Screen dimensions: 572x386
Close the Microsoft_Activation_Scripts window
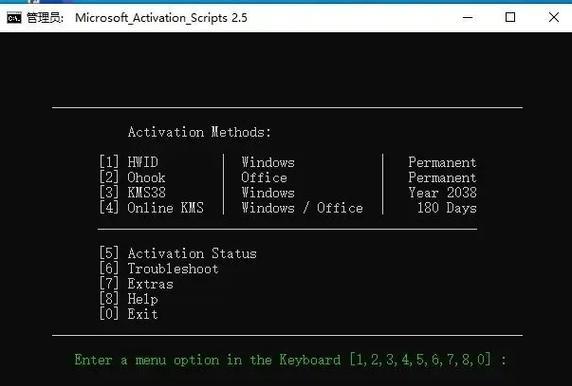[x=554, y=17]
